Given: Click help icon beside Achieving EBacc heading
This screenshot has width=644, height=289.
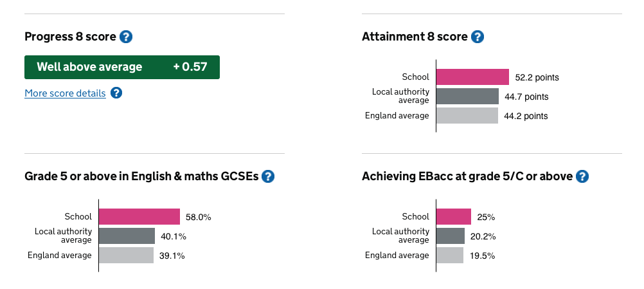Looking at the screenshot, I should (x=582, y=176).
